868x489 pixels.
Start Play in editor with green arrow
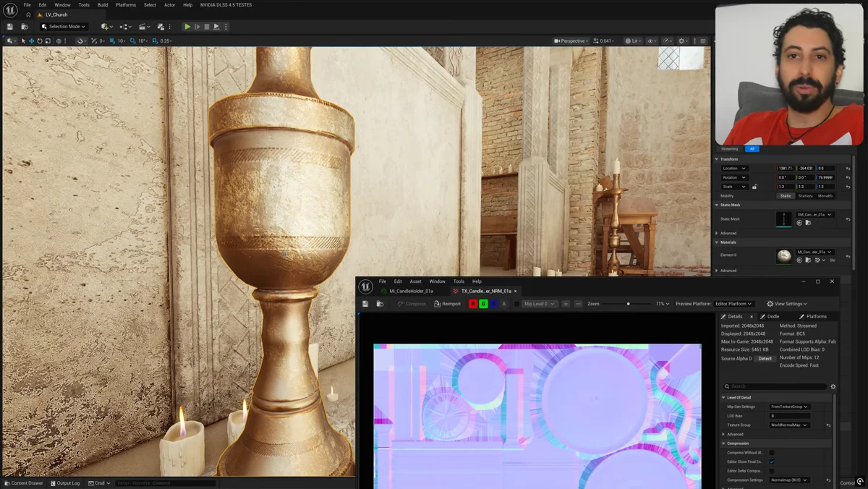(187, 27)
